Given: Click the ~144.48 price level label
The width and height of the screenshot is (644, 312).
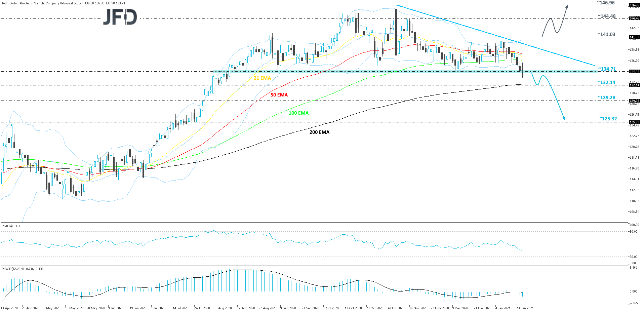Looking at the screenshot, I should 607,16.
